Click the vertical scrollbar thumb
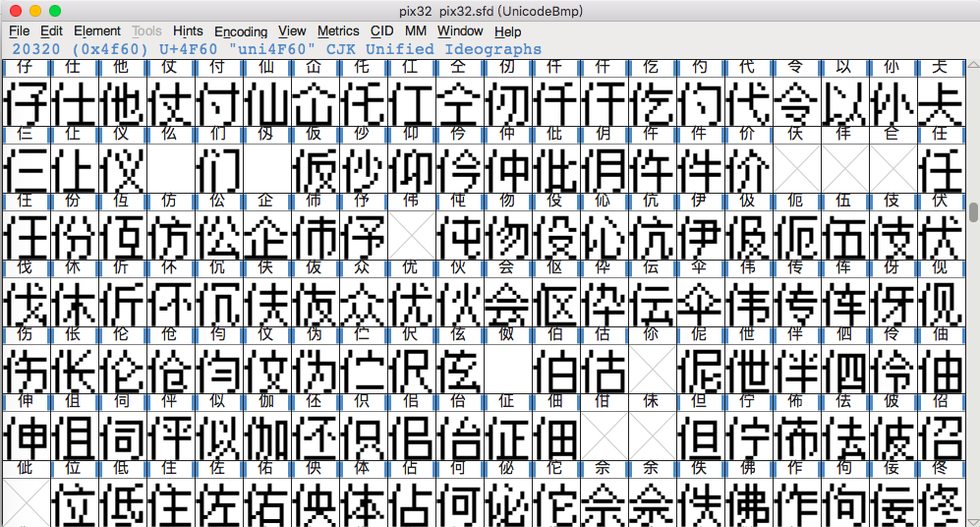The image size is (980, 527). 973,212
